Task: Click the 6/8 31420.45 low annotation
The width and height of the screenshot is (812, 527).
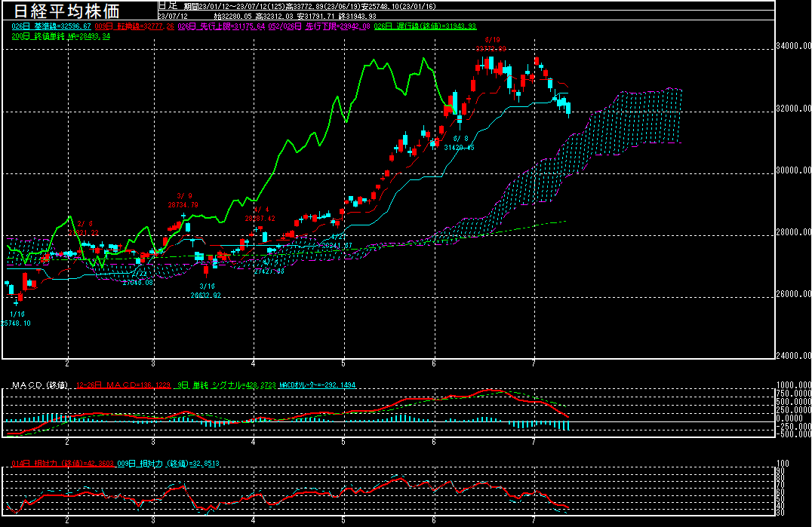Action: [x=460, y=143]
